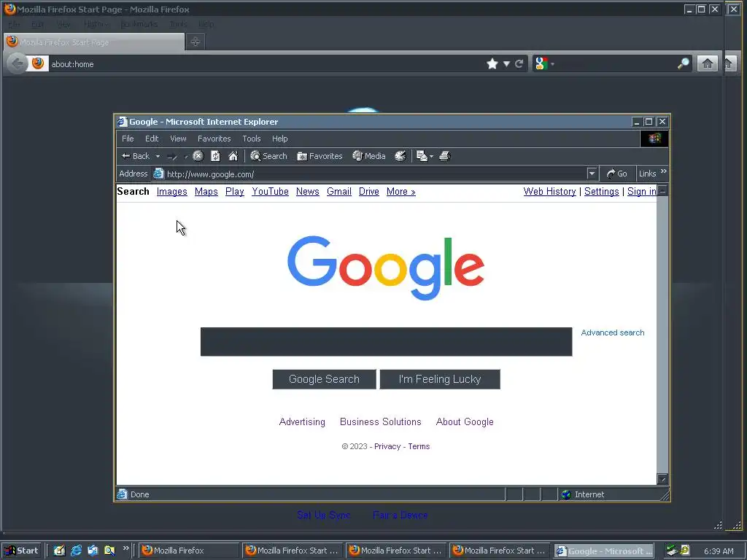
Task: Go to Internet Explorer home page icon
Action: point(233,156)
